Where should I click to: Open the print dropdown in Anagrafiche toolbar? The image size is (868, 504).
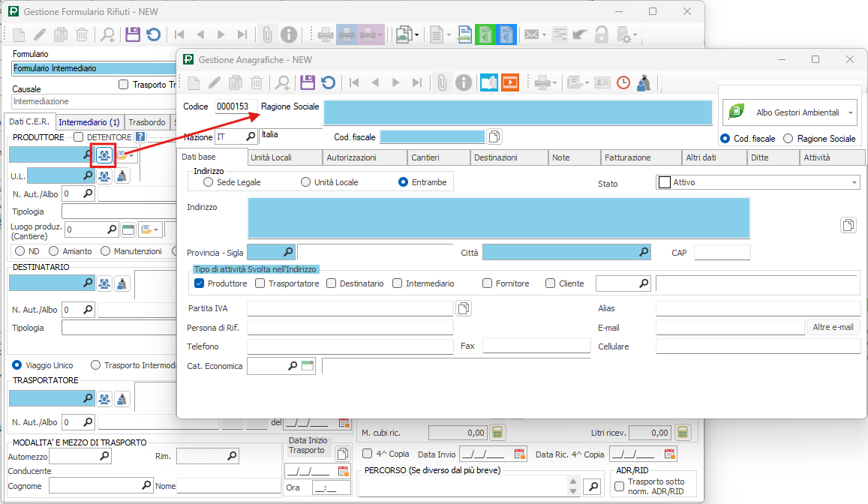[554, 83]
